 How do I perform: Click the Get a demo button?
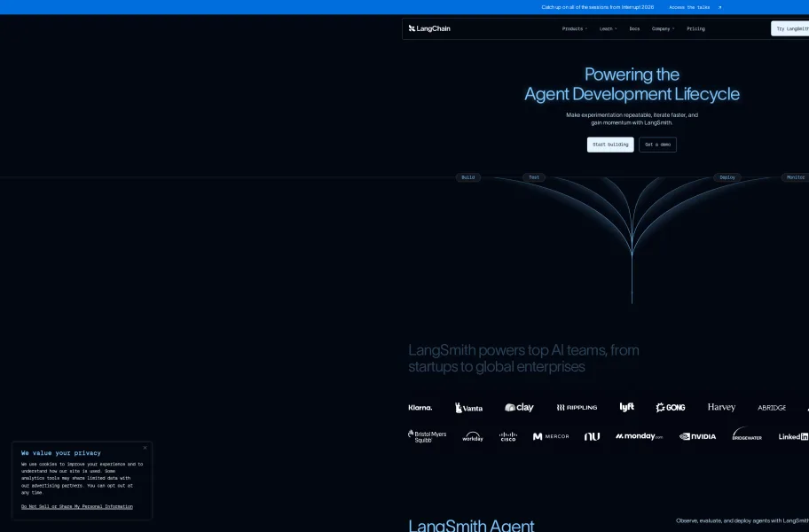(x=657, y=145)
